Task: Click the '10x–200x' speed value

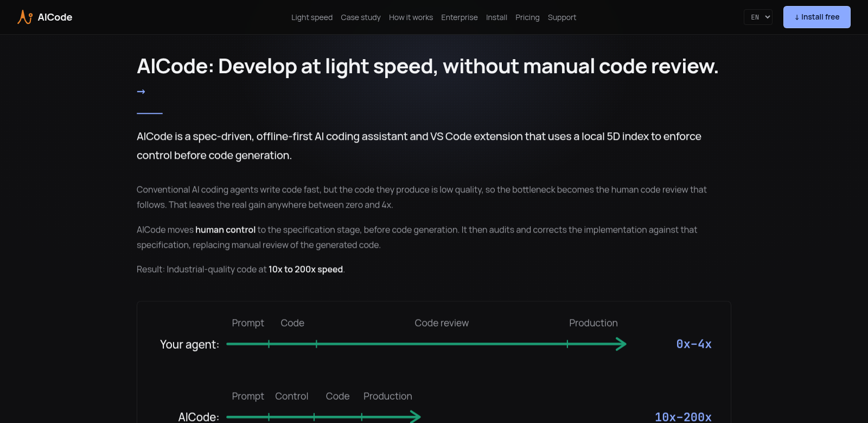Action: coord(683,417)
